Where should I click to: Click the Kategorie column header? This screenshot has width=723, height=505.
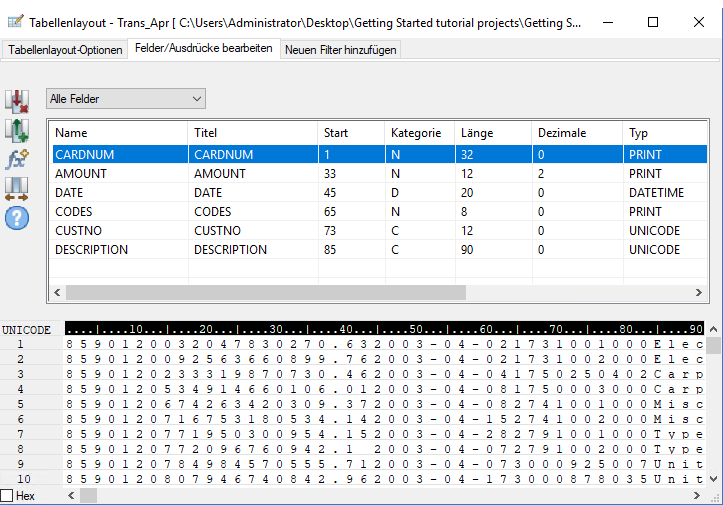[x=418, y=133]
